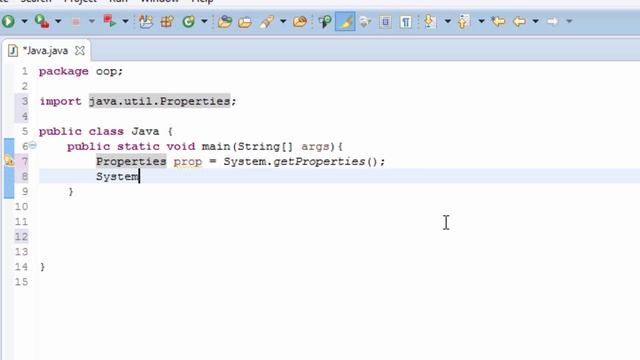The height and width of the screenshot is (360, 640).
Task: Click 'args' parameter in main method
Action: (315, 147)
